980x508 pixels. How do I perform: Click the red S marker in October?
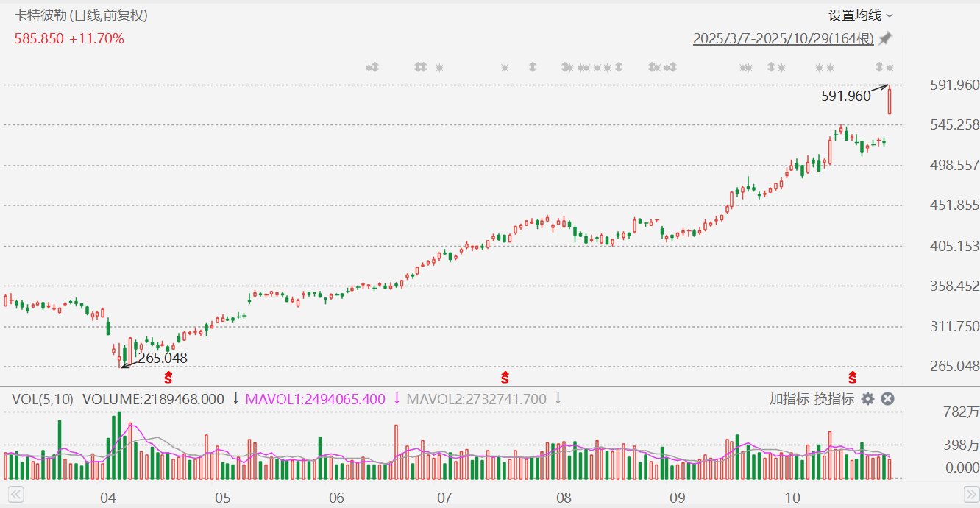(853, 378)
